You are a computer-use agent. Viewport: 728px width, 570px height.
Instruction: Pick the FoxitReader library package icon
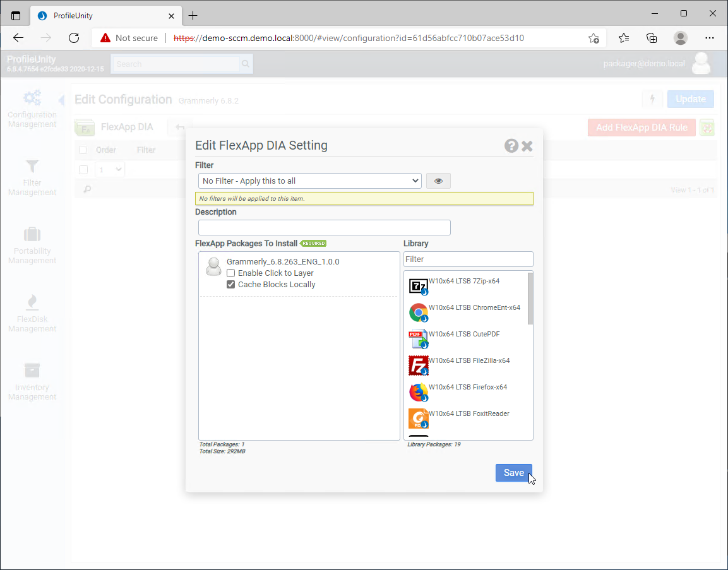[419, 419]
